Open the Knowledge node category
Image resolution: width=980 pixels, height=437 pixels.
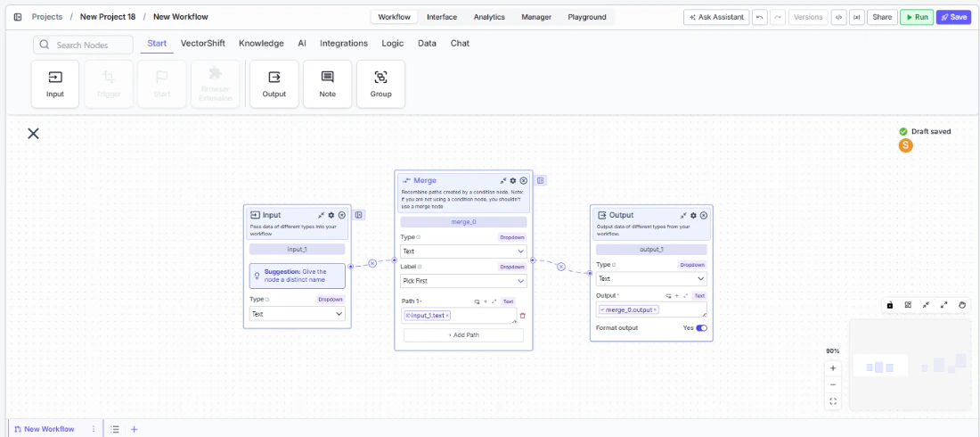[261, 43]
